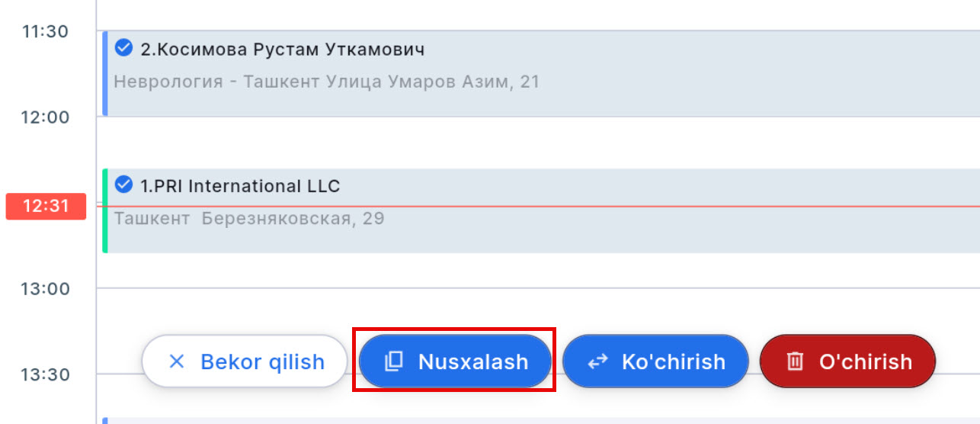Click the X icon in Bekor qilish
The image size is (980, 424).
[176, 361]
